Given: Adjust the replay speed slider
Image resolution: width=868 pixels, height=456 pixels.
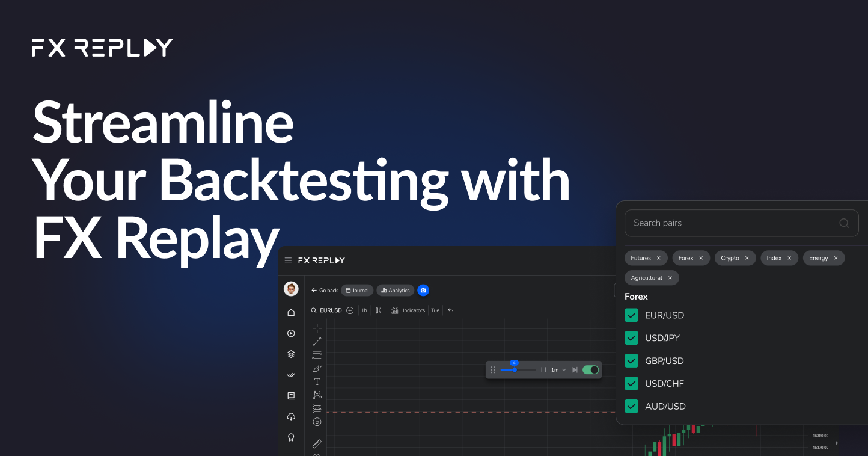Looking at the screenshot, I should [x=515, y=369].
